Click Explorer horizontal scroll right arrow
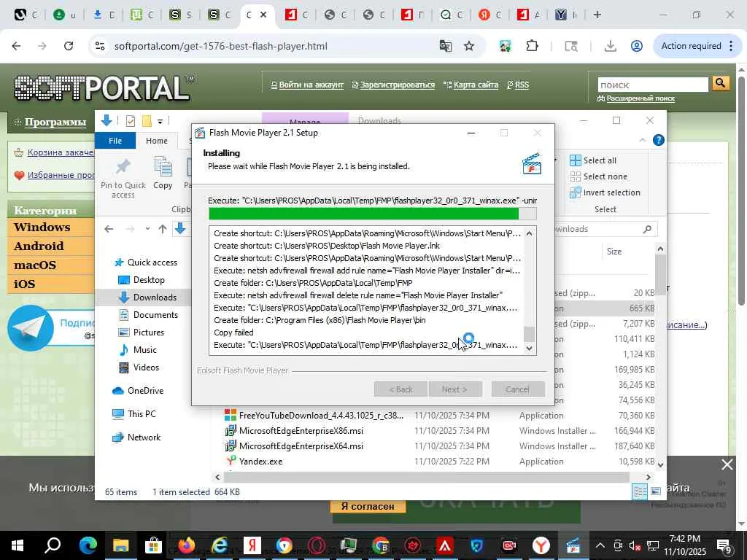The width and height of the screenshot is (747, 560). pos(649,477)
